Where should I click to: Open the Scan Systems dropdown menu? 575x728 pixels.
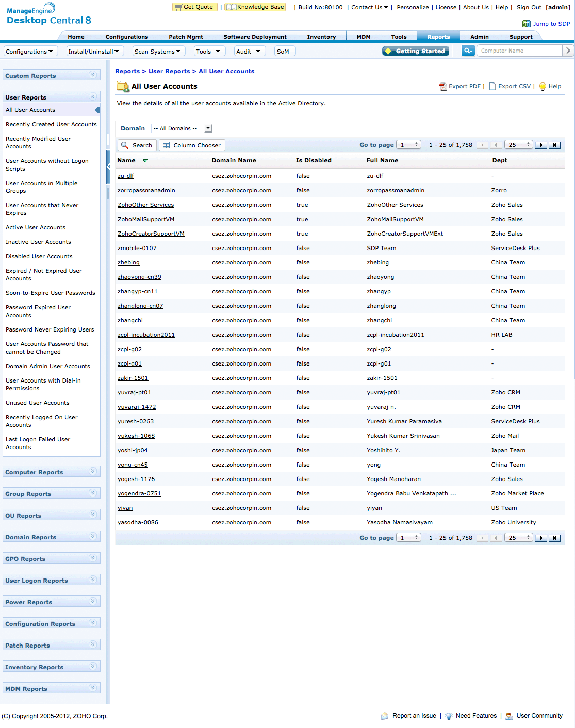[158, 52]
